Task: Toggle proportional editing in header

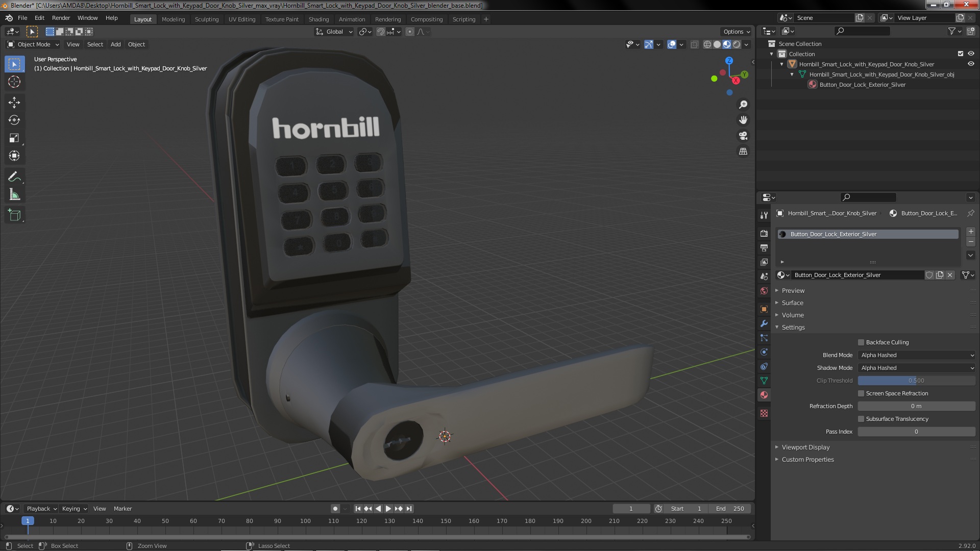Action: point(409,32)
